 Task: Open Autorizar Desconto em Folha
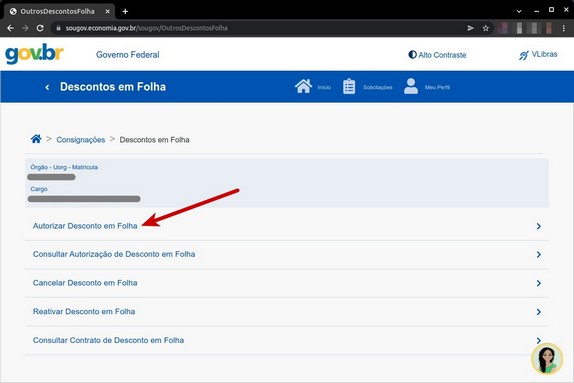click(x=287, y=226)
